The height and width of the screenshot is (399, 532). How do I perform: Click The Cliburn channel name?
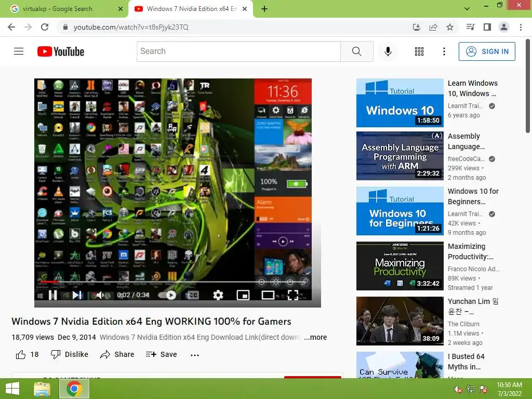[x=463, y=324]
